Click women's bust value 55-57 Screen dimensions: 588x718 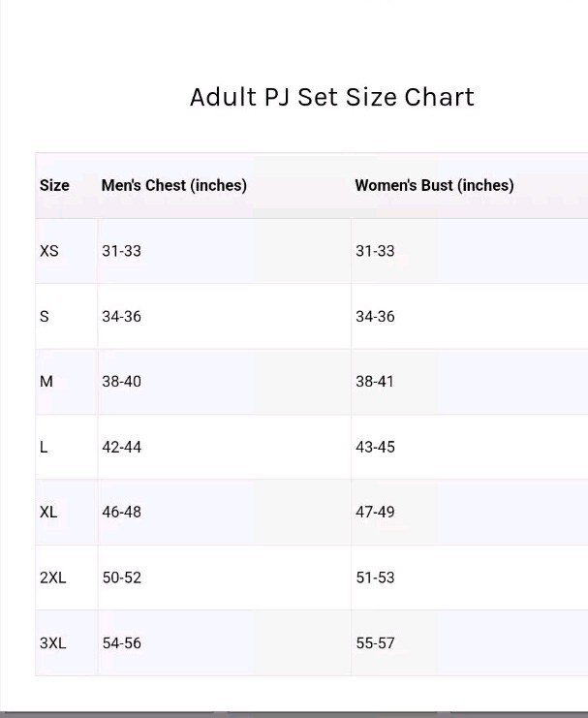375,642
